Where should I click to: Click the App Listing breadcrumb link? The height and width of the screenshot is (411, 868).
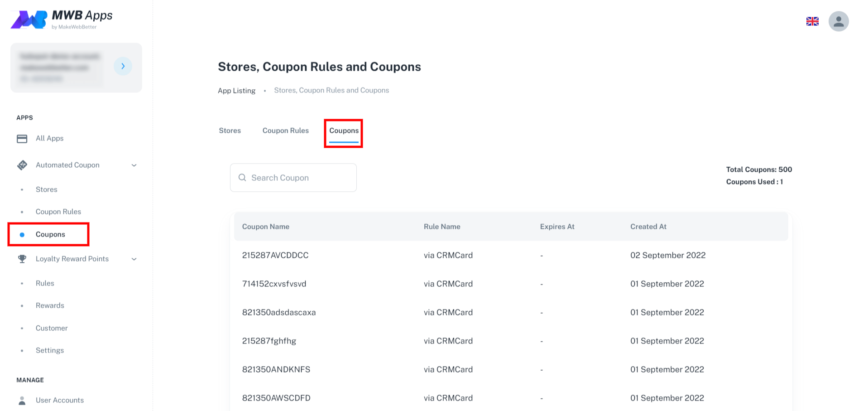(236, 90)
